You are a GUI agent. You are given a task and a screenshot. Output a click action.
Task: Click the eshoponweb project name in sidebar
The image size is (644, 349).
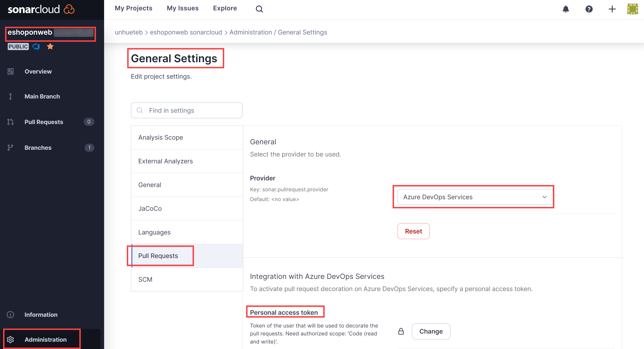[30, 32]
